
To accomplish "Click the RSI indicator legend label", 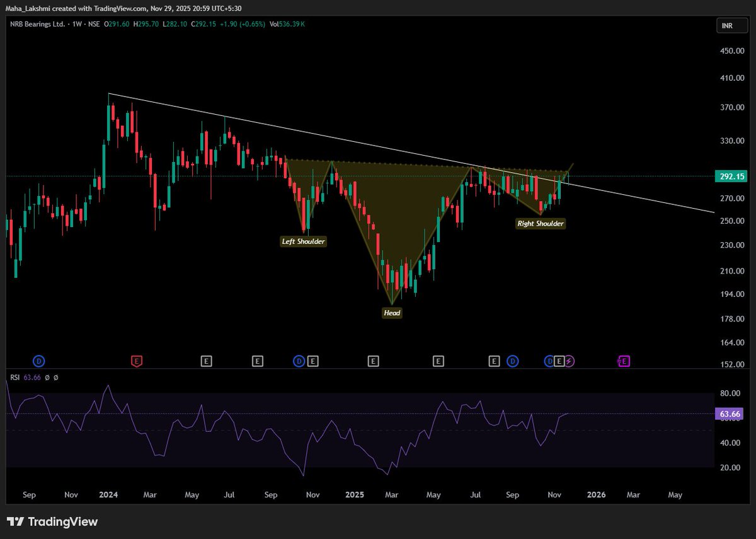I will 14,378.
